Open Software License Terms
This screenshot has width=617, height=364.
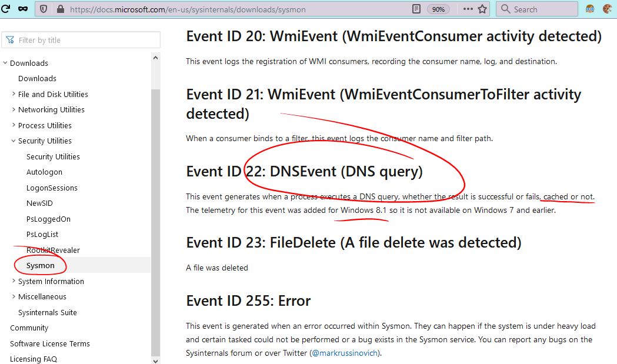[x=50, y=343]
